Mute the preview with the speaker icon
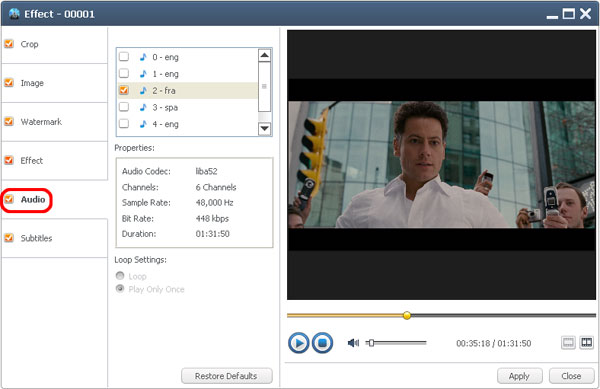The image size is (600, 389). (353, 343)
